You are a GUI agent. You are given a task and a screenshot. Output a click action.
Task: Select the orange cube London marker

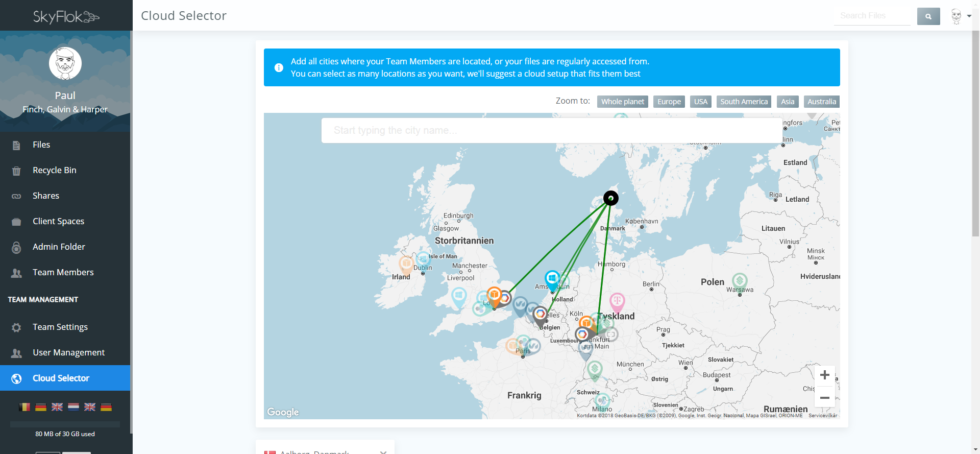coord(494,297)
